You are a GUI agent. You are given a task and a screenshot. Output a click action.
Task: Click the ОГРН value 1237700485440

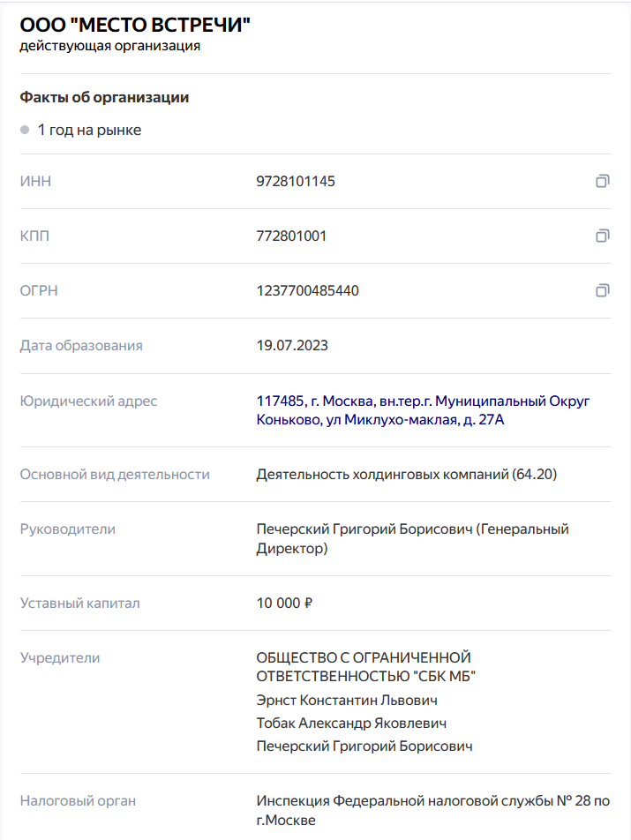[307, 291]
